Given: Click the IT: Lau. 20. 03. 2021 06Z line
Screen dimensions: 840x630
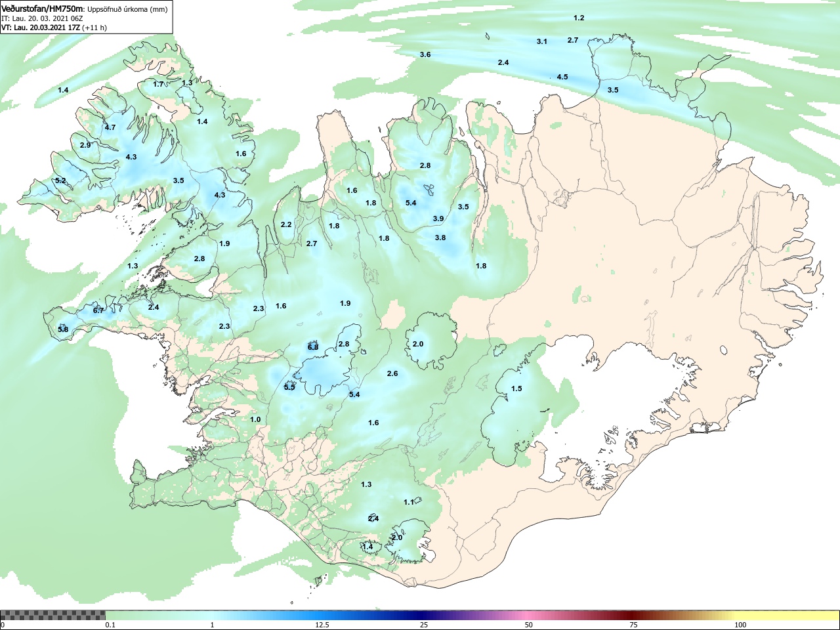Looking at the screenshot, I should click(42, 19).
